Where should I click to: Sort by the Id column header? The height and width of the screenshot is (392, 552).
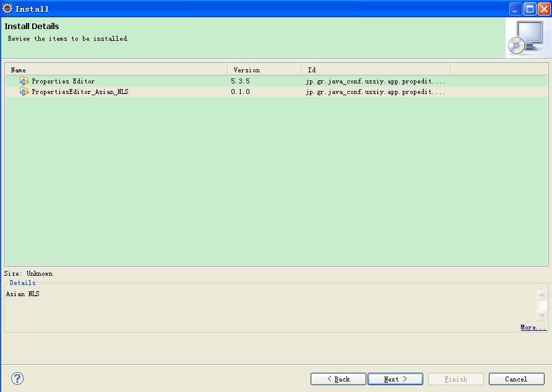(376, 70)
